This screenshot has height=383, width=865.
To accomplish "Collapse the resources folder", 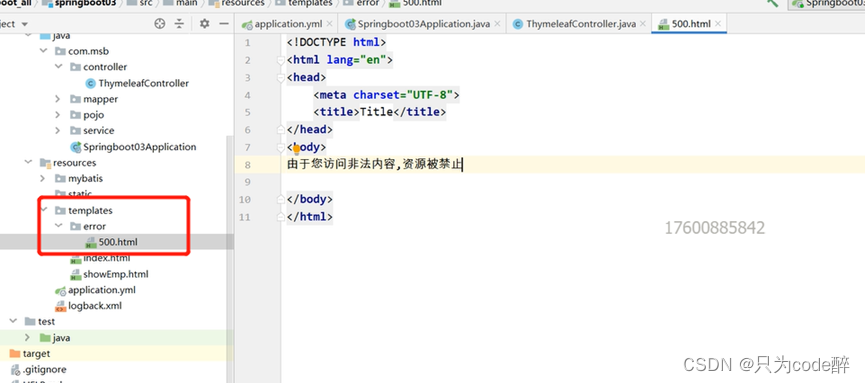I will (x=28, y=163).
